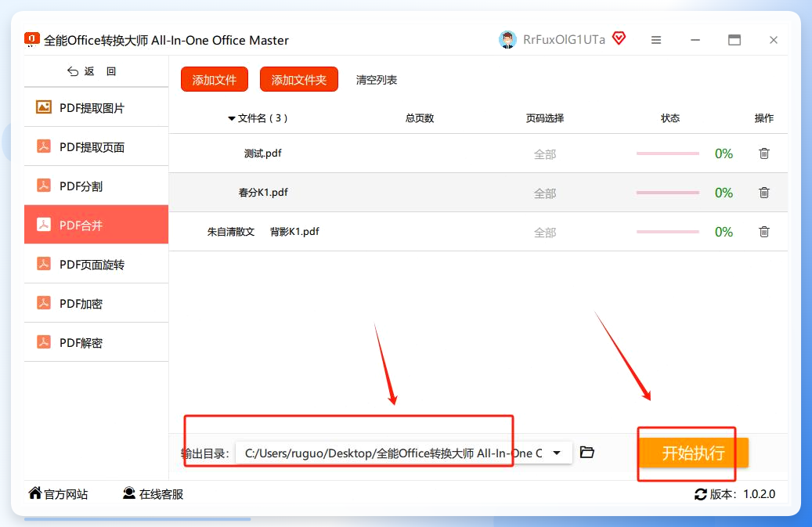This screenshot has height=527, width=812.
Task: Click the 在线客服 support icon
Action: pos(129,493)
